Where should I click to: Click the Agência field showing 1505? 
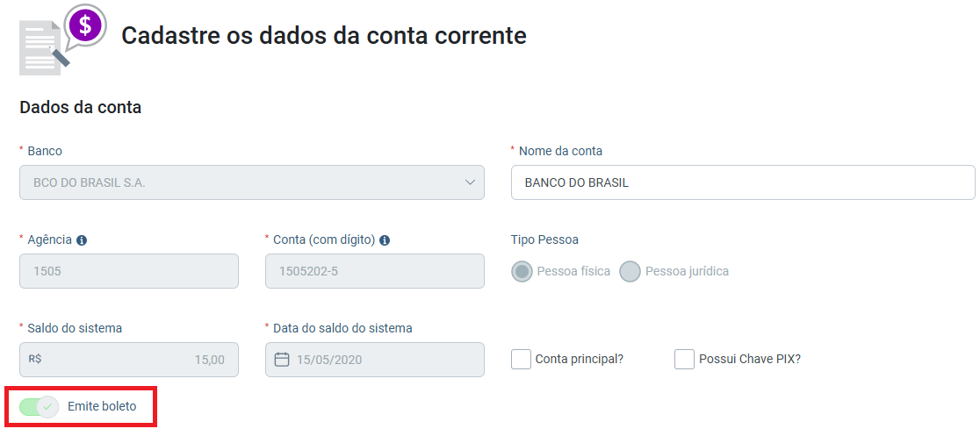[129, 271]
